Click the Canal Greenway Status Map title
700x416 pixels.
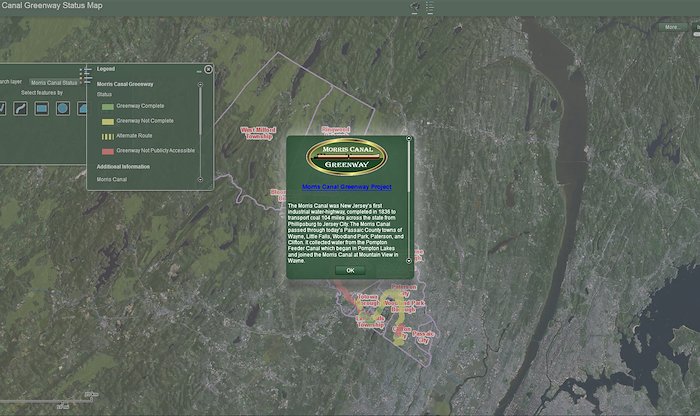pyautogui.click(x=52, y=5)
